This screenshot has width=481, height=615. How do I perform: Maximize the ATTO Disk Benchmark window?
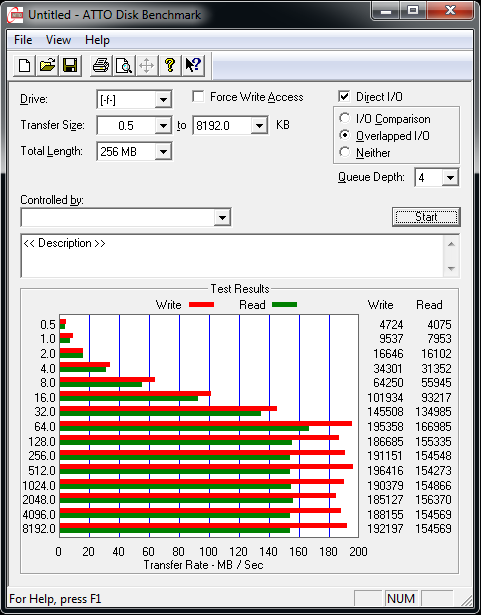tap(413, 11)
